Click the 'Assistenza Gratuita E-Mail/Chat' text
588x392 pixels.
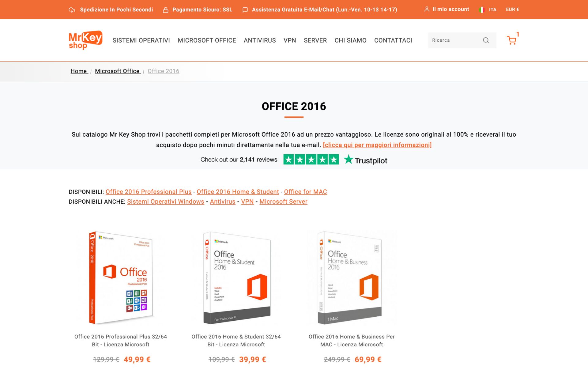click(324, 10)
